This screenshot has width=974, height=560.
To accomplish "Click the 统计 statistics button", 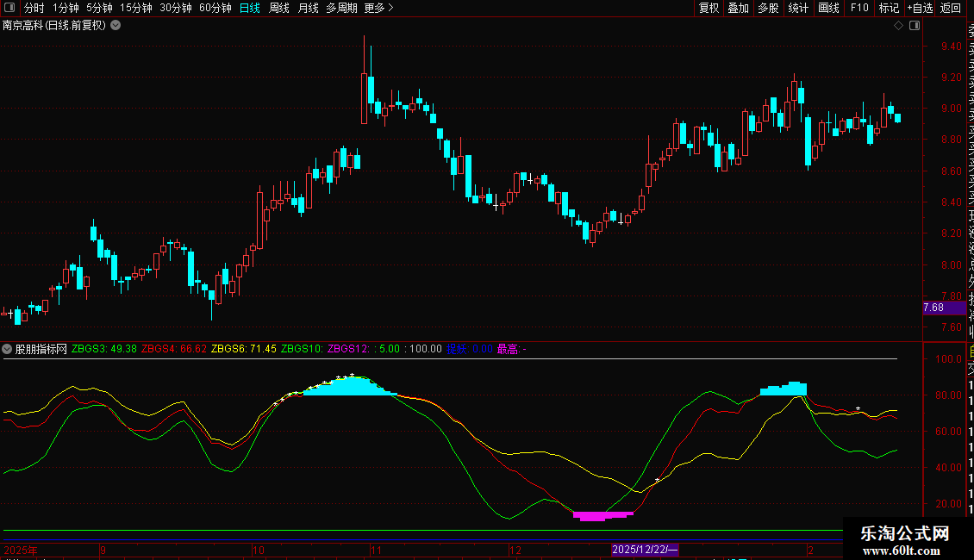I will [798, 8].
